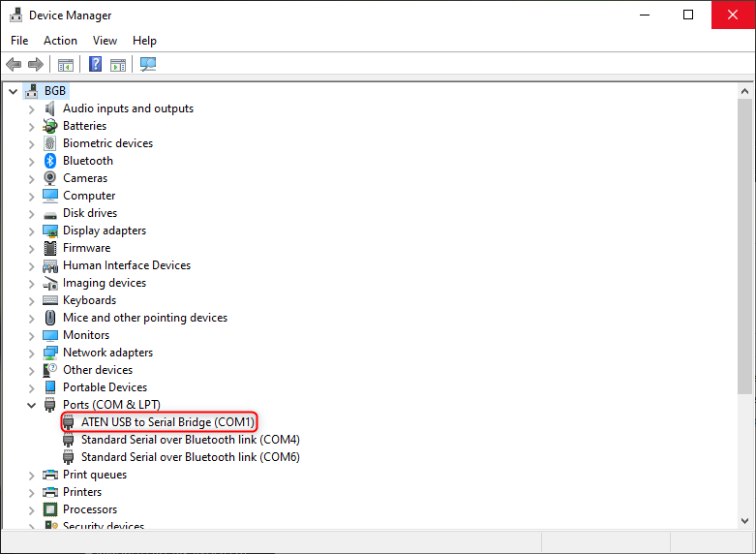The image size is (756, 554).
Task: Select the Firmware label
Action: click(x=87, y=248)
